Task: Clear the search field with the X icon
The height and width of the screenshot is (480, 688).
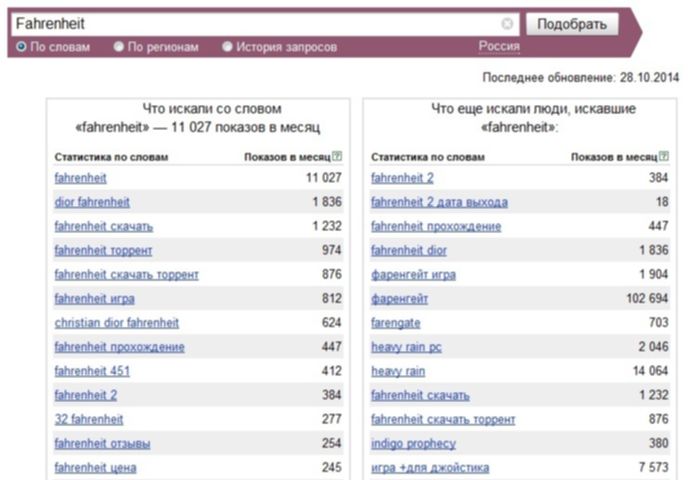Action: [x=507, y=24]
